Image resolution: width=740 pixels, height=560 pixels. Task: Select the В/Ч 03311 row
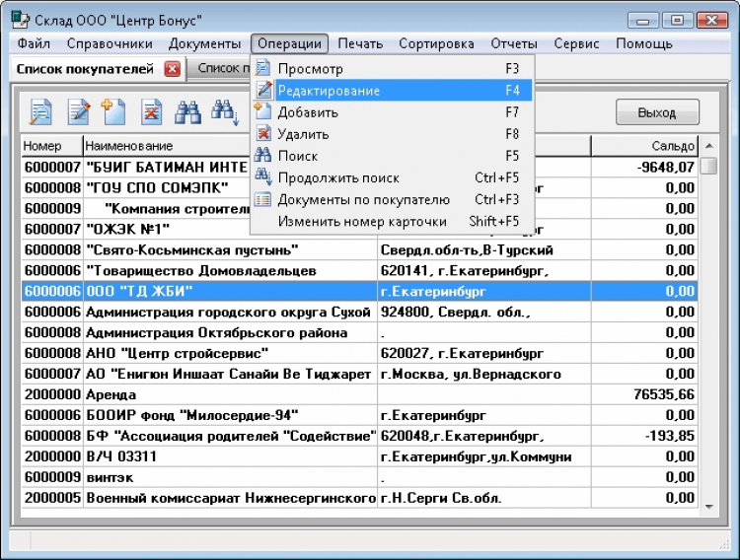pyautogui.click(x=359, y=456)
